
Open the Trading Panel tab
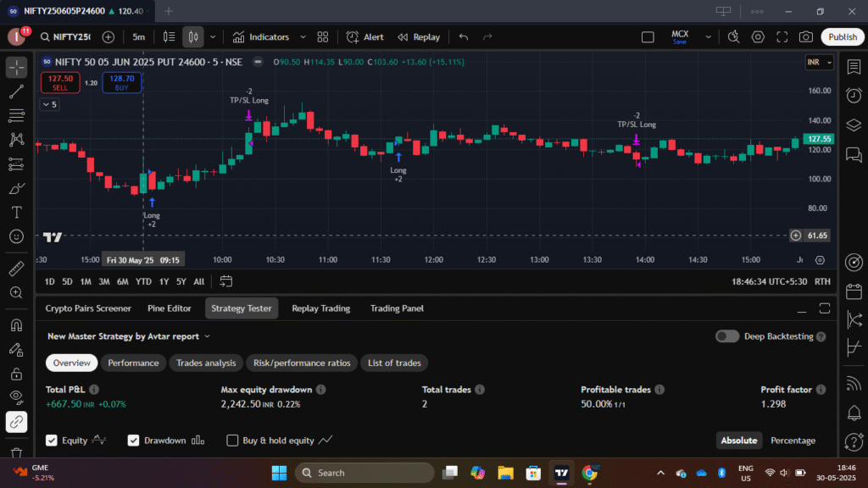tap(397, 308)
